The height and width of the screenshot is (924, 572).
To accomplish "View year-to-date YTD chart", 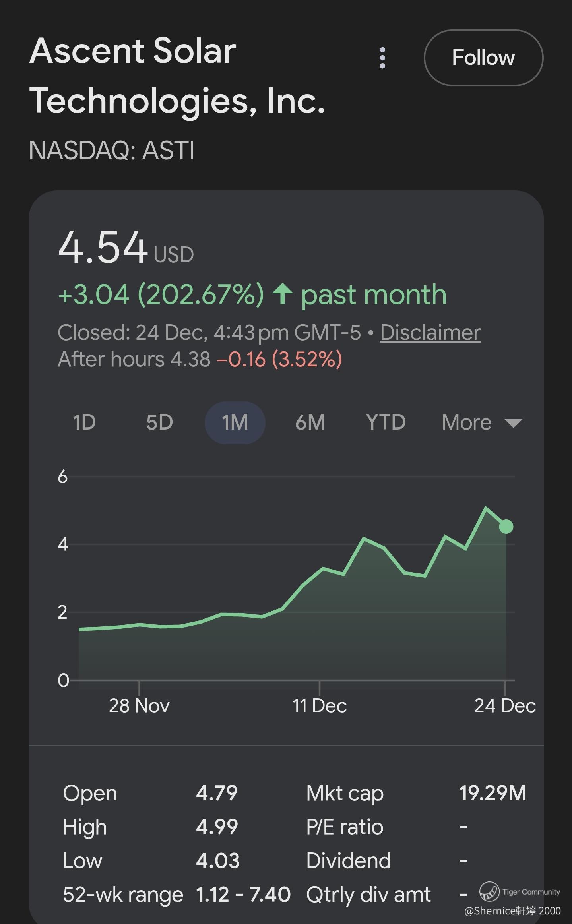I will 386,422.
